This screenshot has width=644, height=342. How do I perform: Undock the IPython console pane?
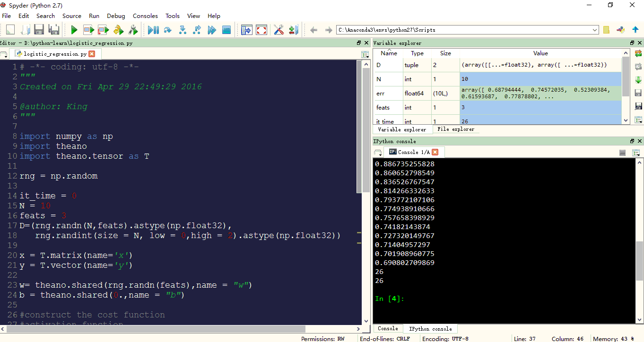(x=632, y=141)
